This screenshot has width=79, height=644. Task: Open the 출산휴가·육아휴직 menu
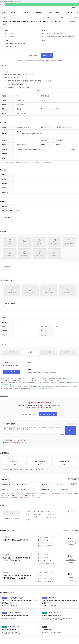[x=72, y=12]
